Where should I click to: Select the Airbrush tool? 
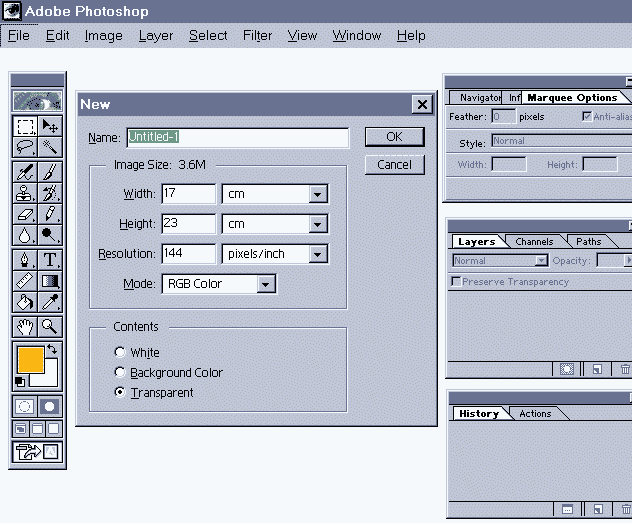(25, 172)
